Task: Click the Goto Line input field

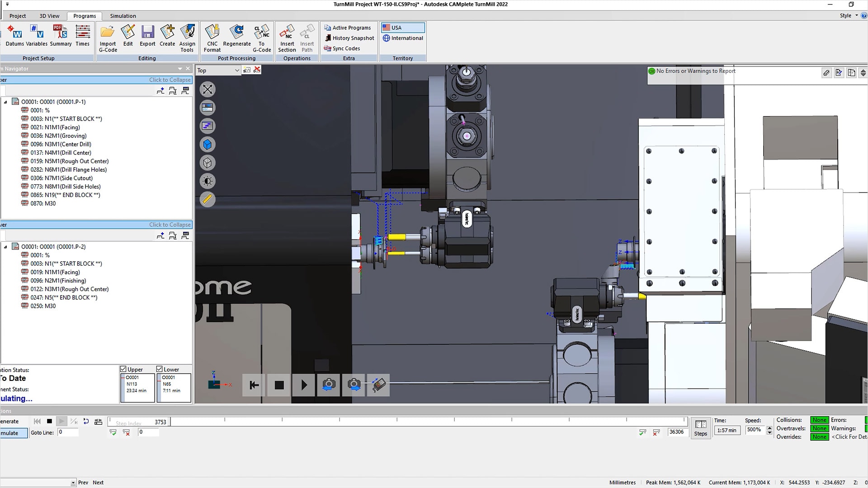Action: pyautogui.click(x=68, y=432)
